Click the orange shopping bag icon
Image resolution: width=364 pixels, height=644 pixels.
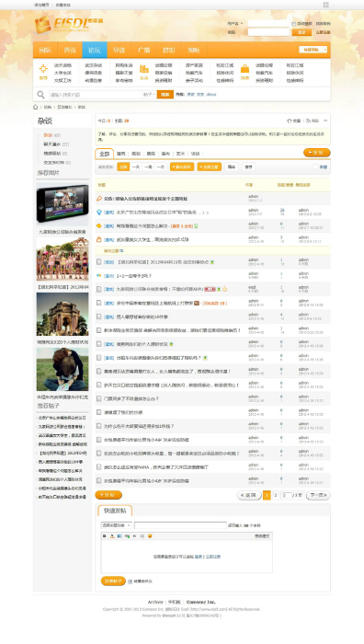pyautogui.click(x=245, y=69)
